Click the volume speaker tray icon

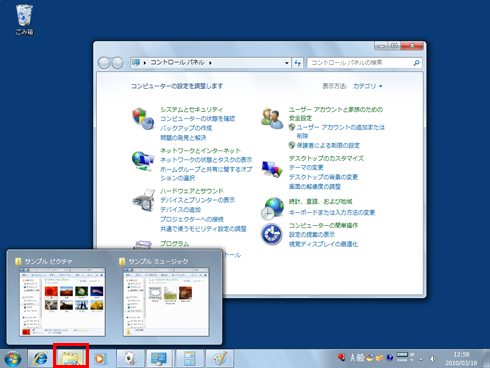click(433, 359)
